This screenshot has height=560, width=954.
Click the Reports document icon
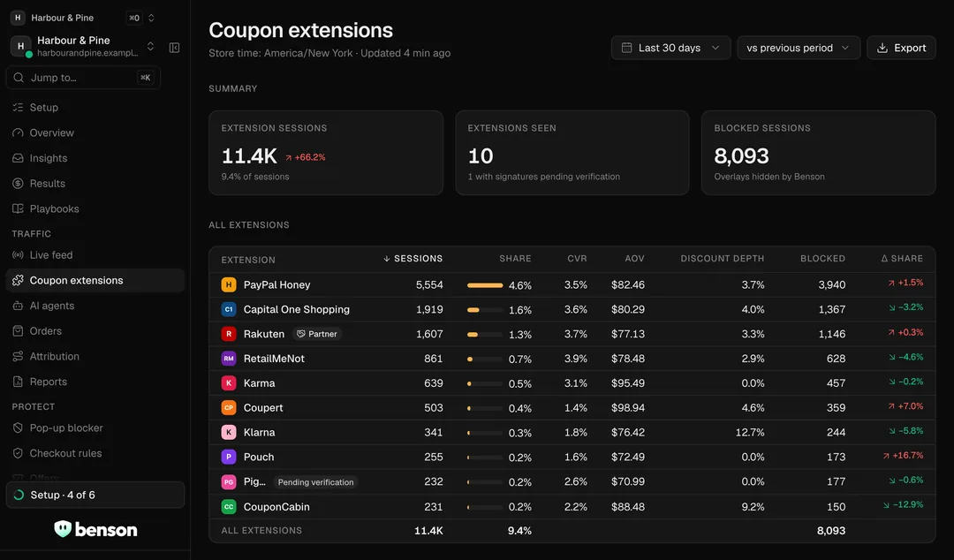18,382
